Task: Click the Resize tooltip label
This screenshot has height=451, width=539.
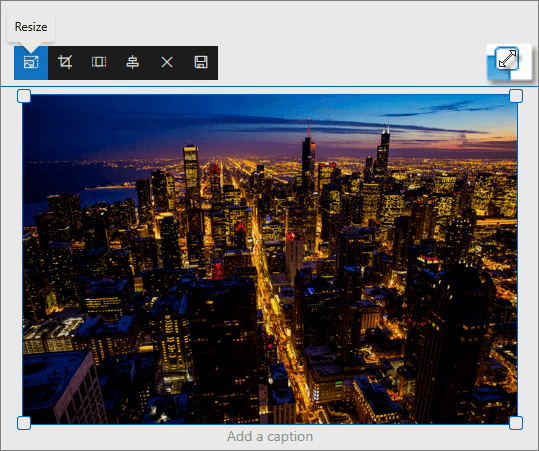Action: pyautogui.click(x=31, y=27)
